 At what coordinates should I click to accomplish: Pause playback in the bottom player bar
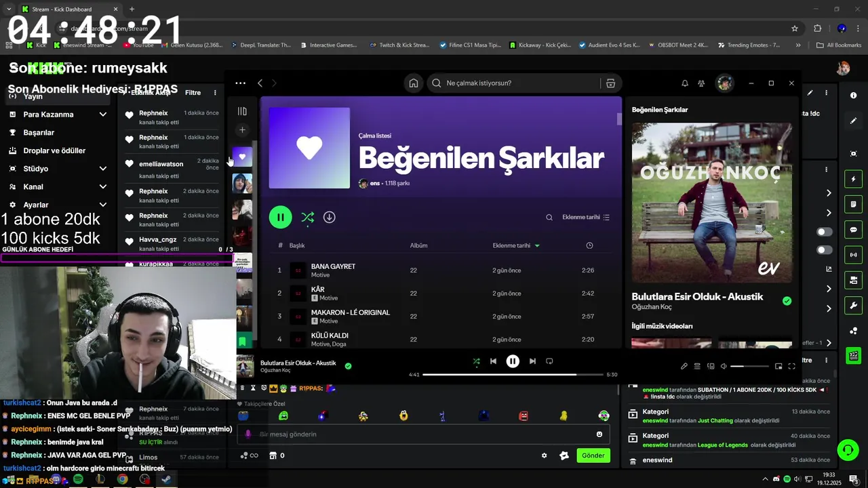coord(513,361)
